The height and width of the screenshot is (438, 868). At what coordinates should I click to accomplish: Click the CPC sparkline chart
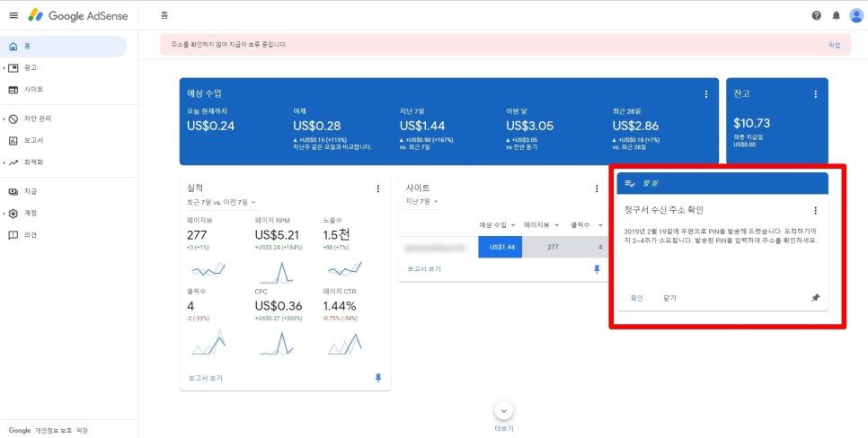276,343
